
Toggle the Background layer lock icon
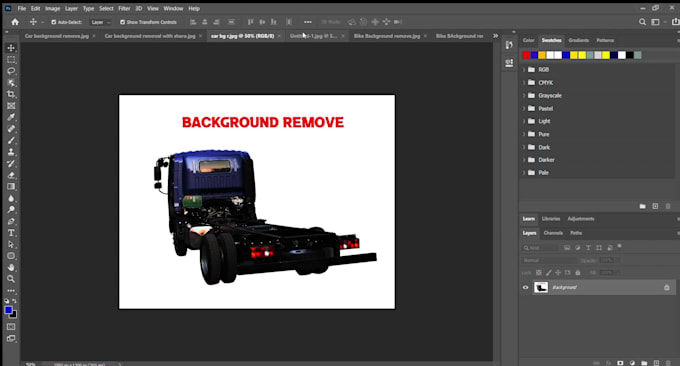click(x=667, y=288)
